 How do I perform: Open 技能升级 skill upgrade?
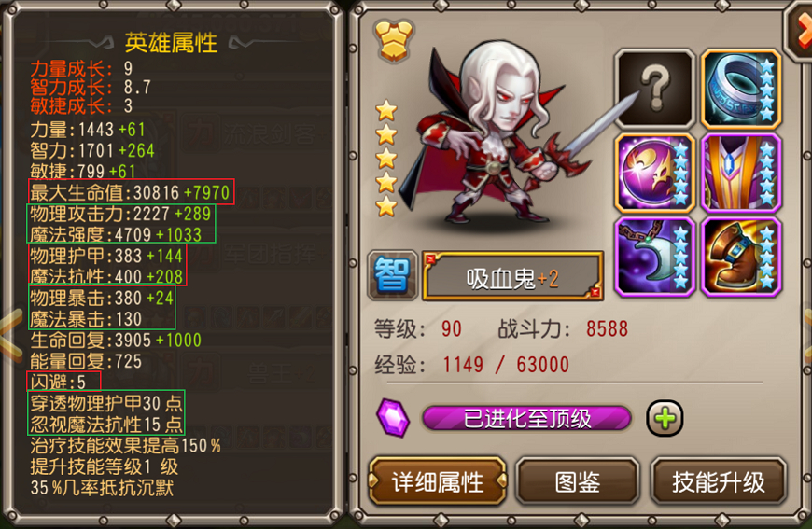[719, 481]
